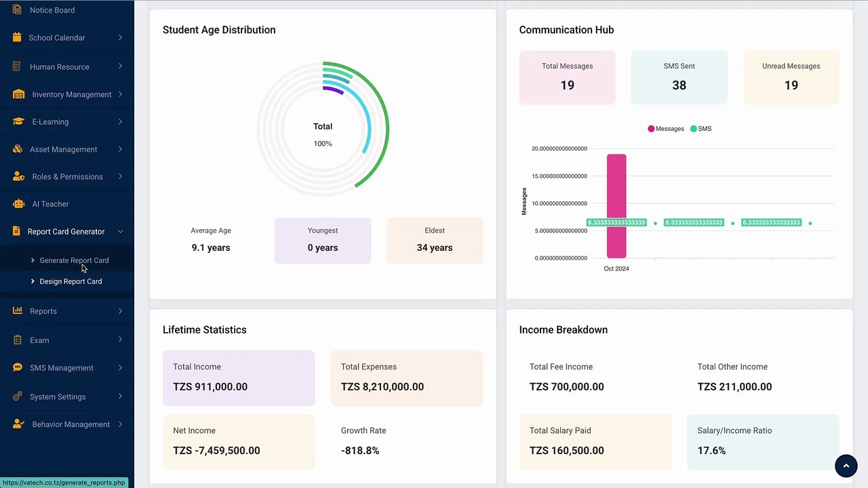This screenshot has height=488, width=868.
Task: Open AI Teacher via its robot icon
Action: pos(18,204)
